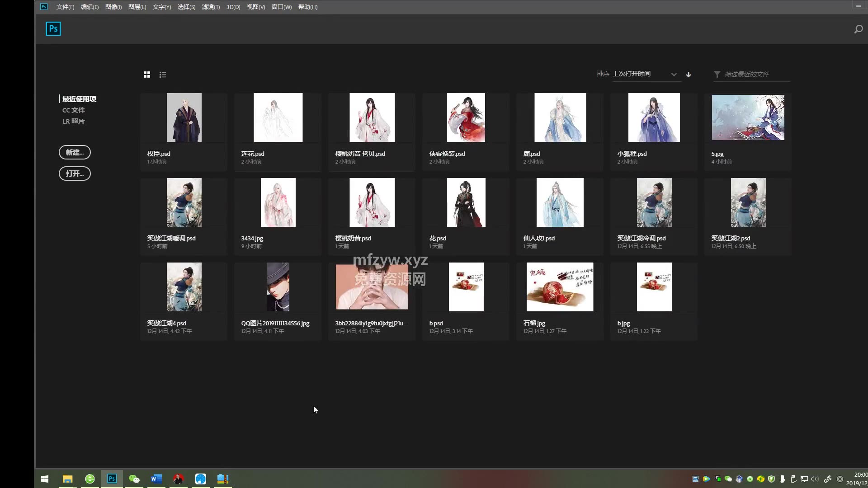Open the 笑傲江湖2.psd thumbnail

pos(748,202)
